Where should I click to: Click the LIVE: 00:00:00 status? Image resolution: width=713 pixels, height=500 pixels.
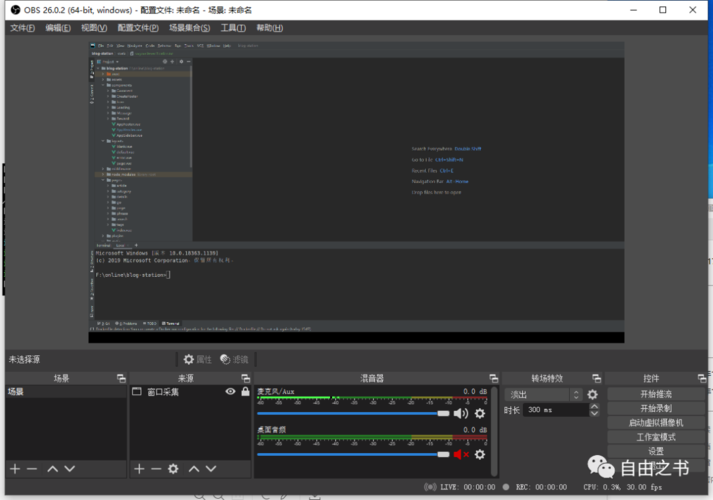pos(460,487)
